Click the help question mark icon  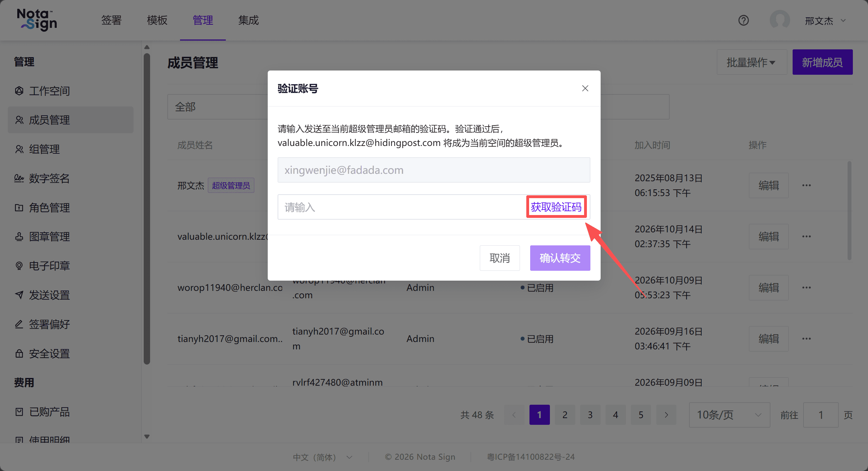tap(743, 20)
